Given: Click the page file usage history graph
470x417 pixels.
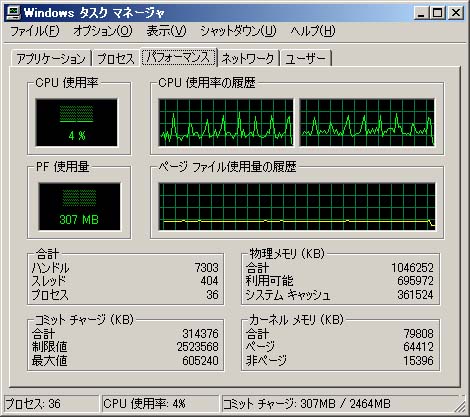Looking at the screenshot, I should 297,206.
